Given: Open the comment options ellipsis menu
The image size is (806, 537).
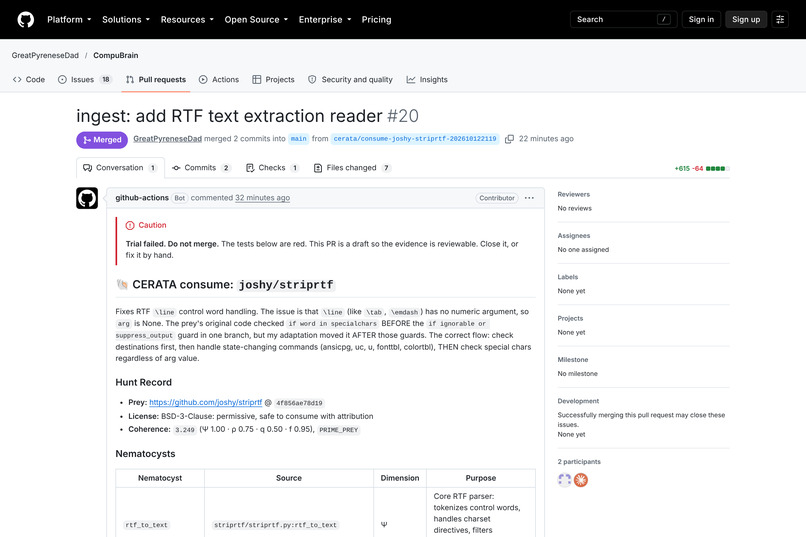Looking at the screenshot, I should coord(529,198).
